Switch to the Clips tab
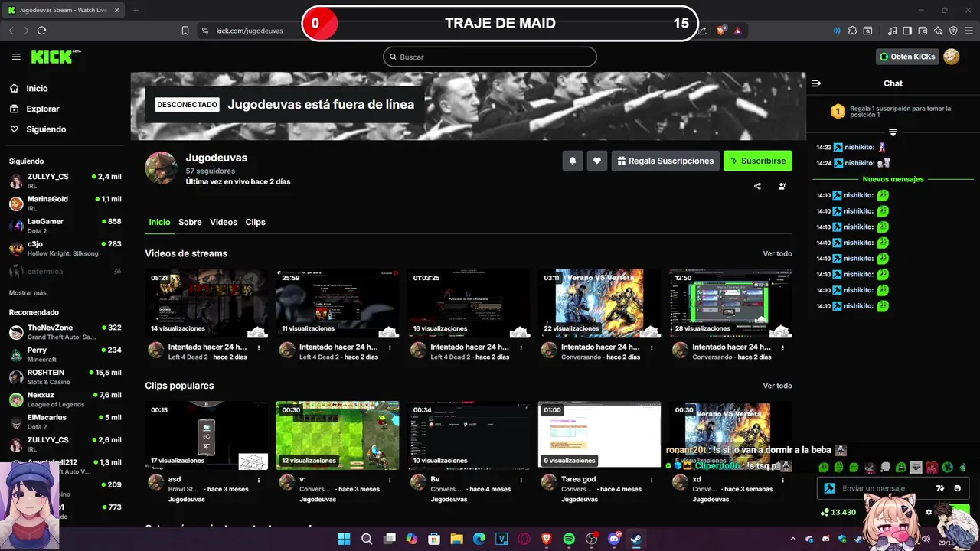 (x=255, y=222)
